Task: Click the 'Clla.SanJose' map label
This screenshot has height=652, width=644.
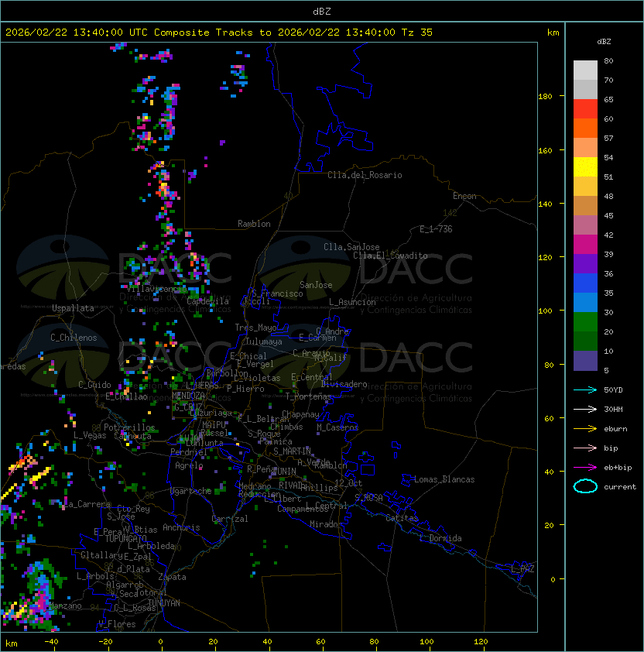Action: (x=351, y=247)
